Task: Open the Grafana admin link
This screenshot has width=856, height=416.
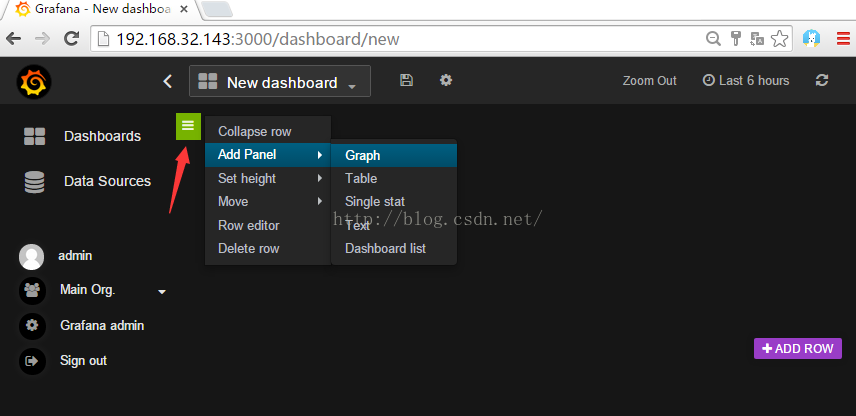Action: (x=102, y=326)
